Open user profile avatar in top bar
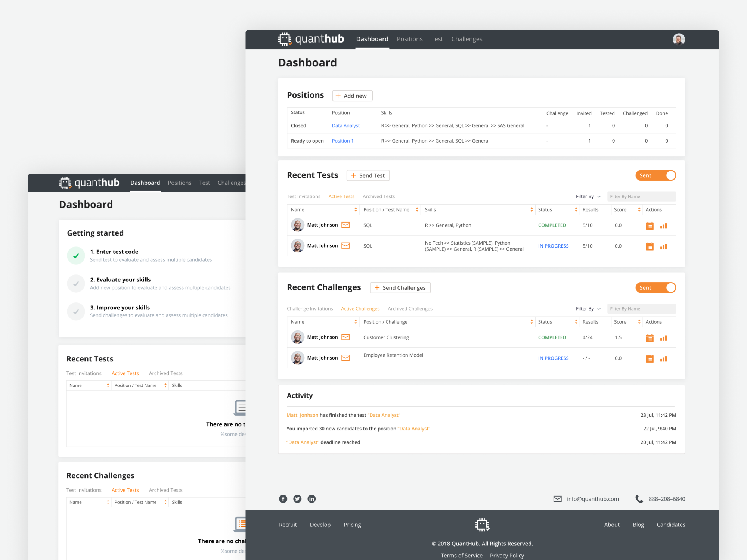The width and height of the screenshot is (747, 560). (679, 39)
